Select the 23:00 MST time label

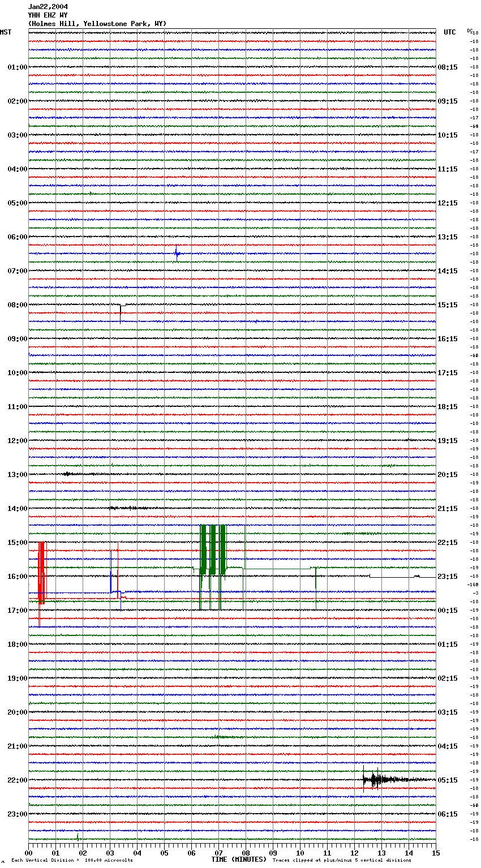[x=18, y=814]
